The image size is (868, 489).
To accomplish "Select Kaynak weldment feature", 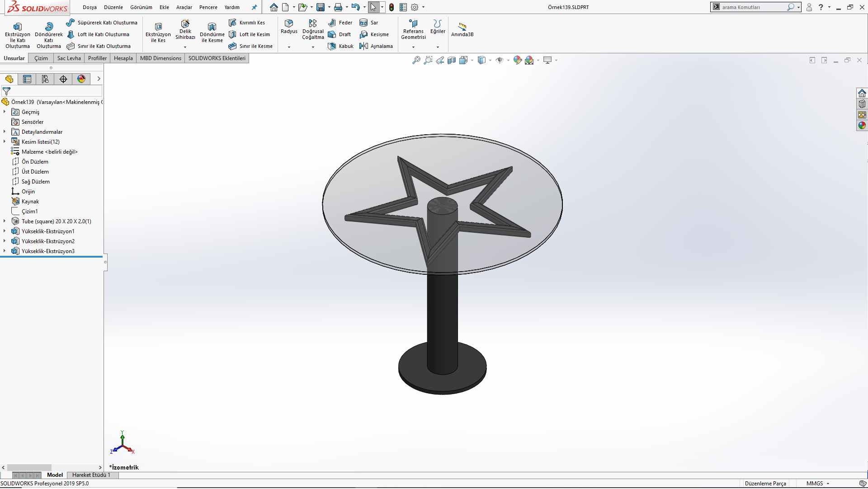I will click(25, 202).
